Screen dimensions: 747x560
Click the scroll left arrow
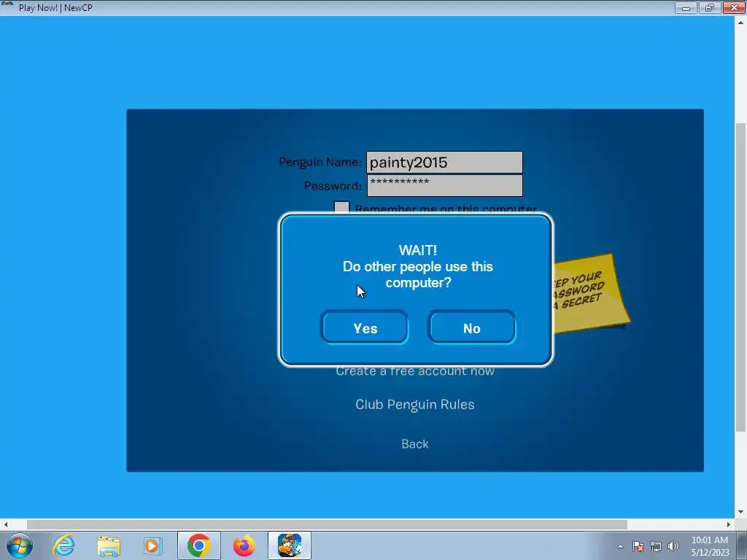tap(6, 524)
